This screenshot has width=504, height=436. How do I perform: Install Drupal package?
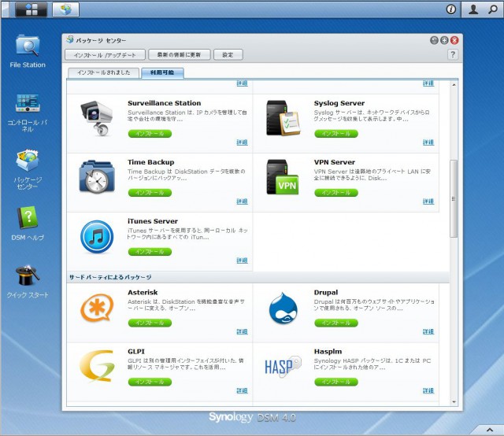click(x=336, y=323)
